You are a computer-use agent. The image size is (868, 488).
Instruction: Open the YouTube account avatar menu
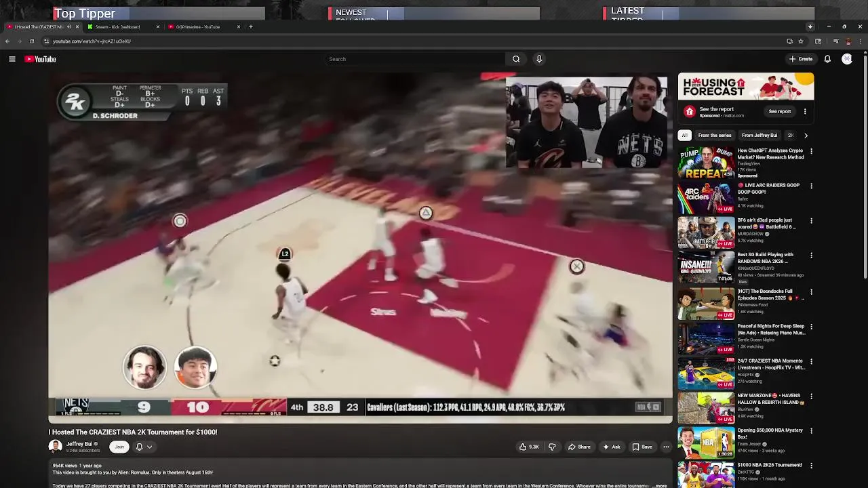847,59
